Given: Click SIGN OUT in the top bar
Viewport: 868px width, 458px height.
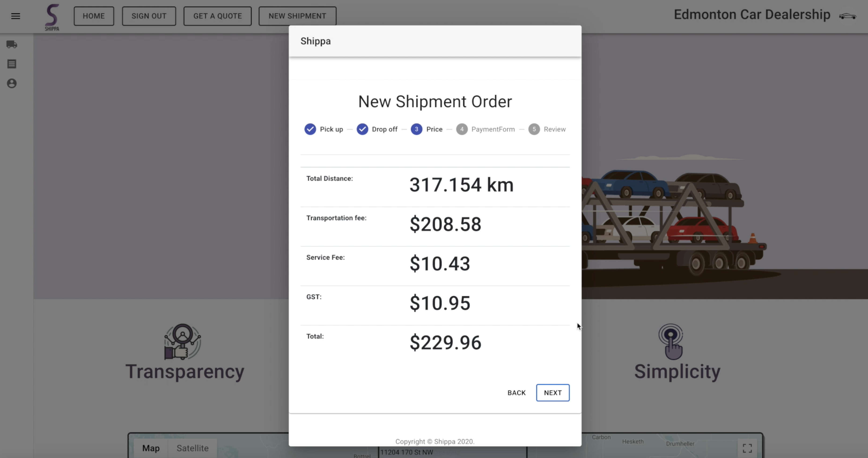Looking at the screenshot, I should click(149, 16).
